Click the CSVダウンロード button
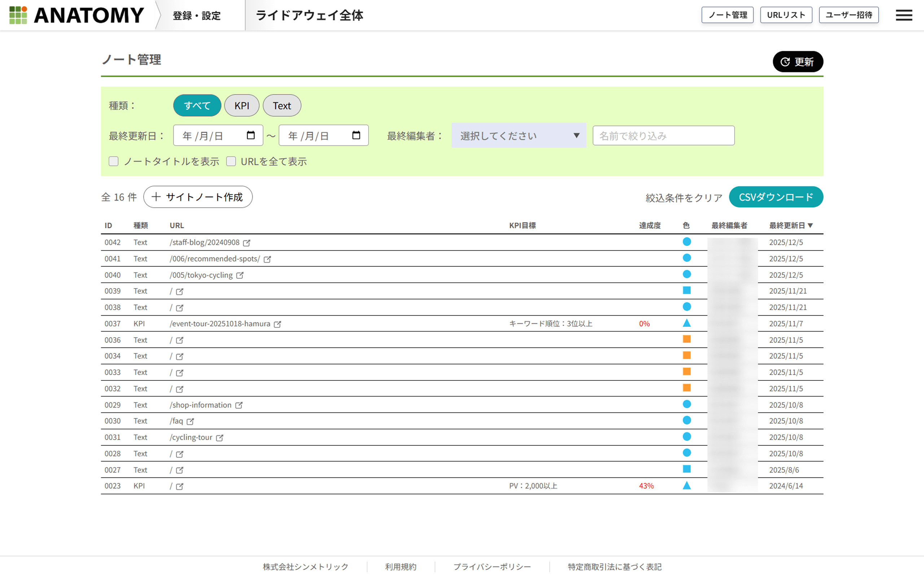This screenshot has height=577, width=924. [775, 197]
